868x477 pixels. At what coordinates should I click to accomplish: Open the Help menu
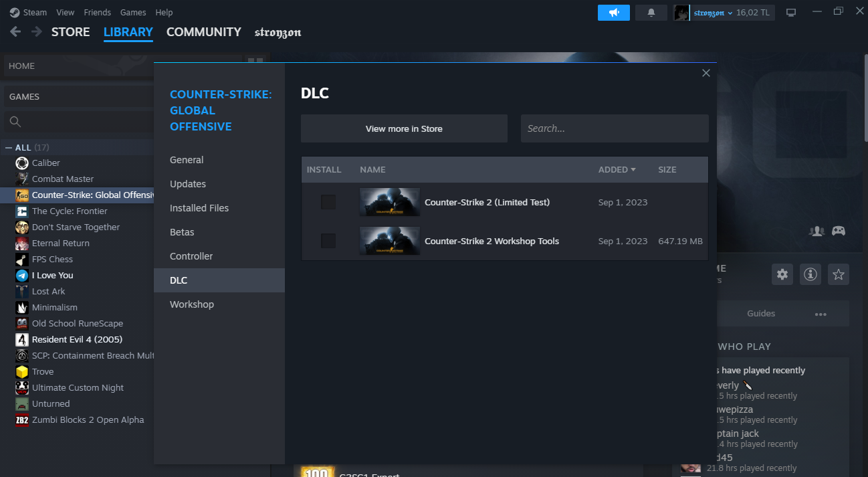point(164,12)
